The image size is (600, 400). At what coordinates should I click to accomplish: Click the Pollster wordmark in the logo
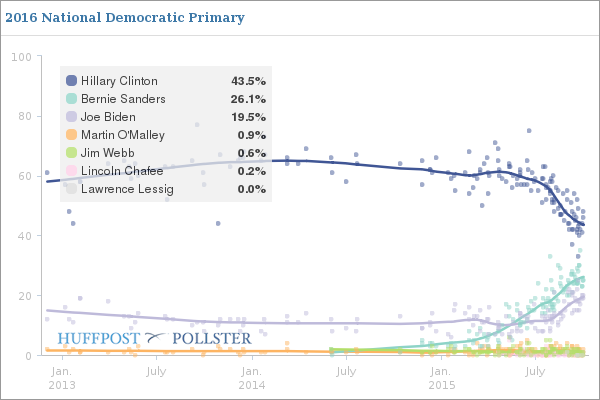tap(212, 339)
